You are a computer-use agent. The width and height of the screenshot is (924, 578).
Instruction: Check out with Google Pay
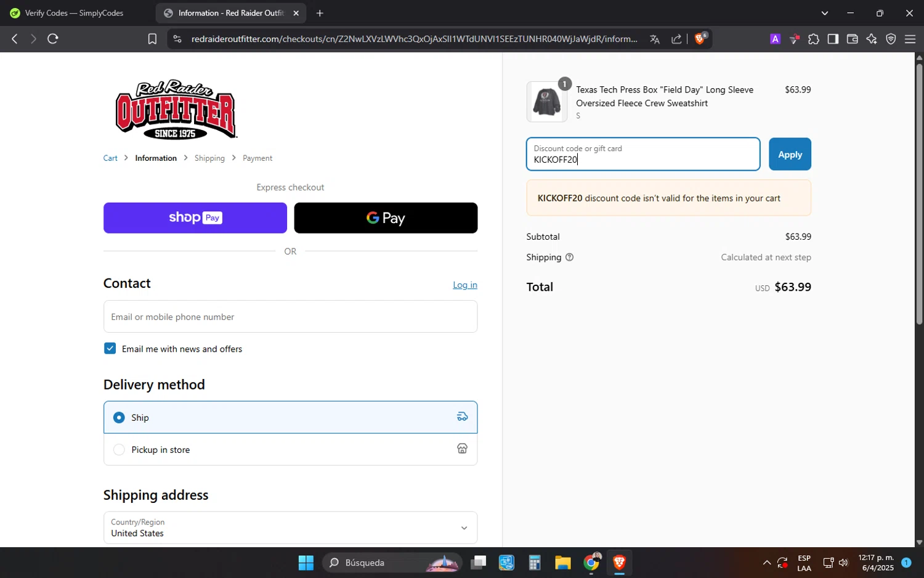coord(386,218)
